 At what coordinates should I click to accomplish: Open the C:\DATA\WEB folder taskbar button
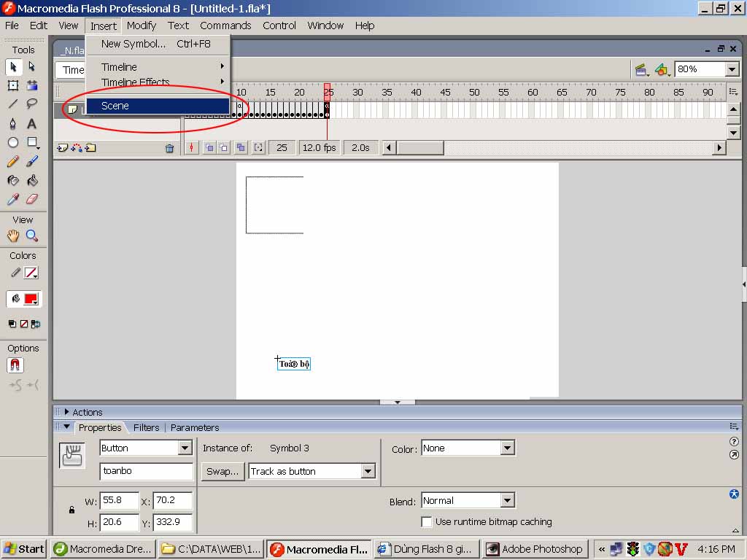point(212,549)
